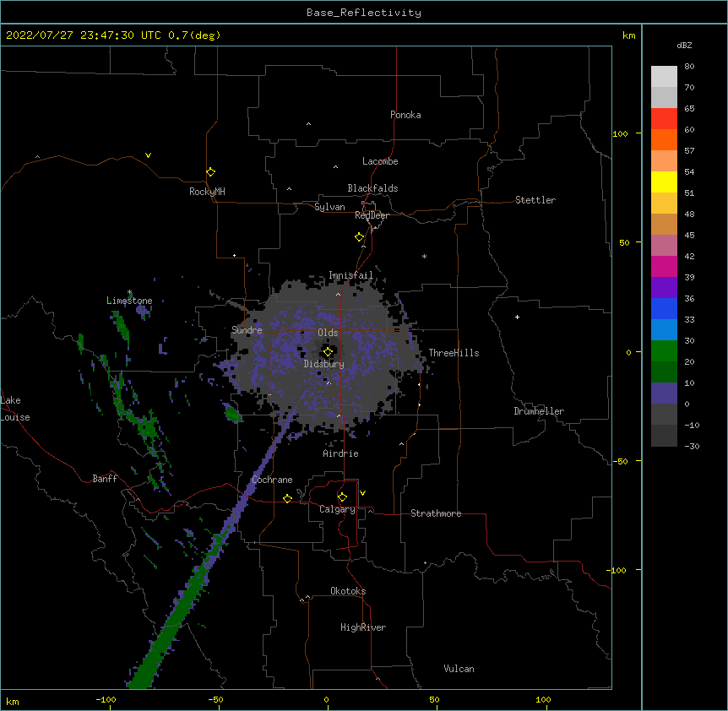Click the Banff label
728x711 pixels.
(105, 479)
